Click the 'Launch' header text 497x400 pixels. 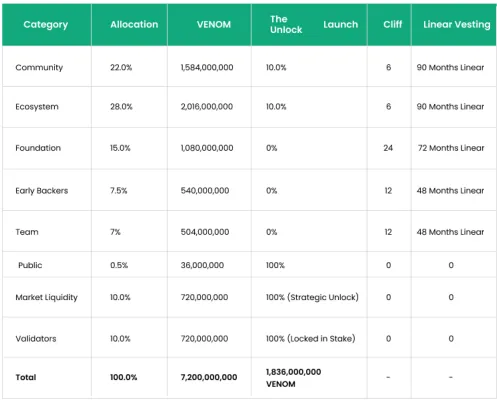click(341, 24)
